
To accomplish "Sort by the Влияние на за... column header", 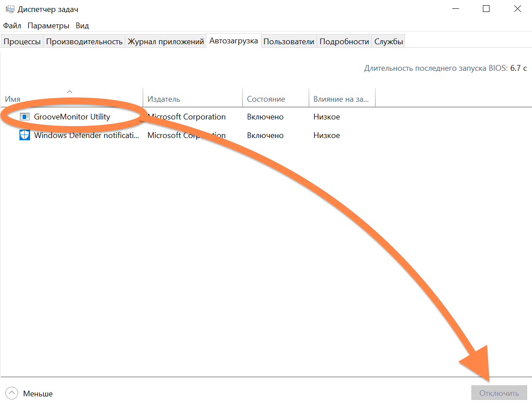I will (x=342, y=97).
